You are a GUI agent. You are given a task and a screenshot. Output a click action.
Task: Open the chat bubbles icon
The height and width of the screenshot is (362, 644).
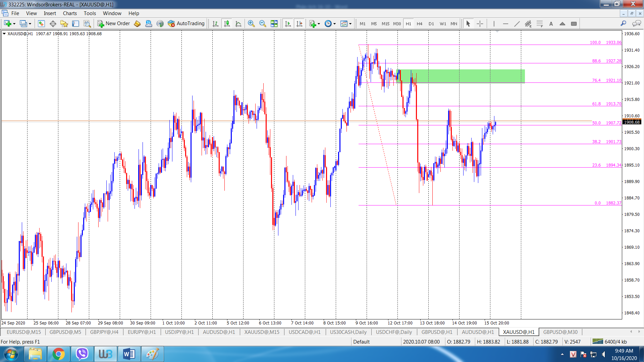coord(636,23)
